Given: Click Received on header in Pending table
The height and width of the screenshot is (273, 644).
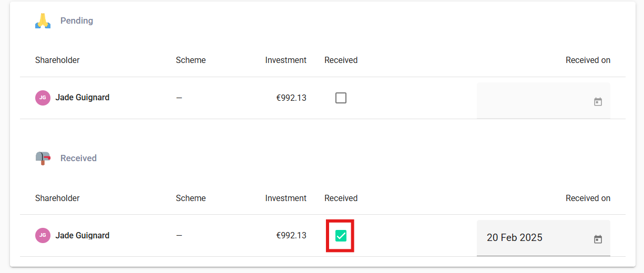Looking at the screenshot, I should coord(588,60).
